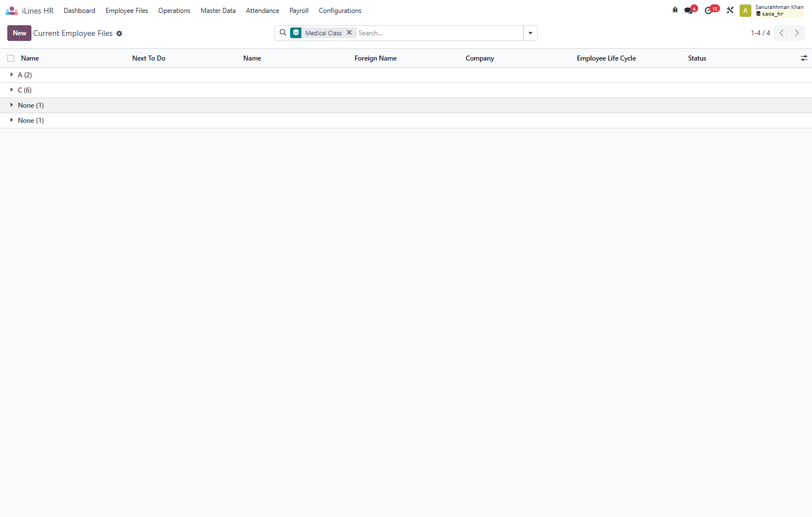Click the search magnifier icon

click(283, 33)
